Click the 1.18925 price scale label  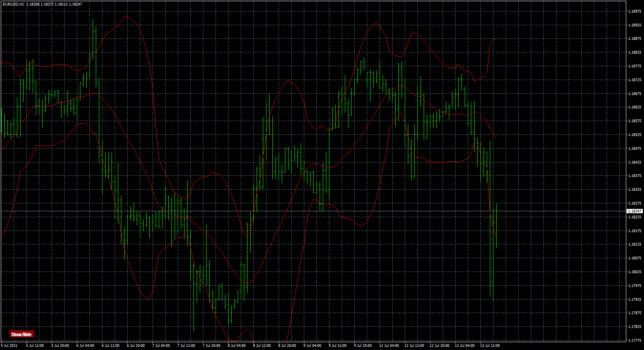[634, 25]
